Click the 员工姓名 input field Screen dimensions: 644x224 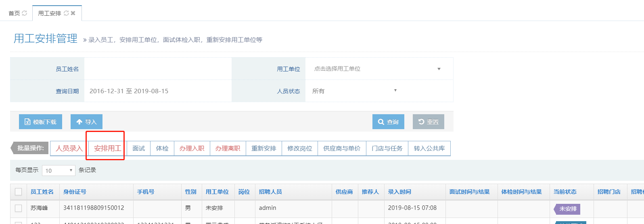pyautogui.click(x=157, y=69)
